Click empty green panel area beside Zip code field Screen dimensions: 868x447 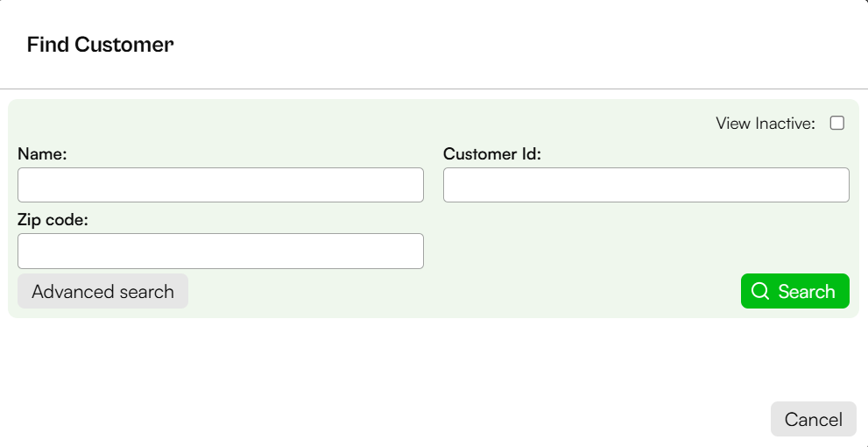(637, 244)
